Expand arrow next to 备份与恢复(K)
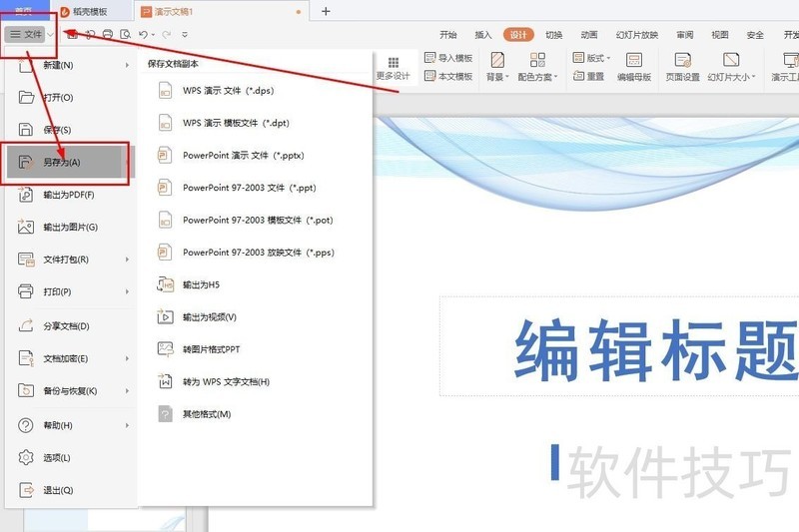The image size is (799, 532). click(x=127, y=391)
